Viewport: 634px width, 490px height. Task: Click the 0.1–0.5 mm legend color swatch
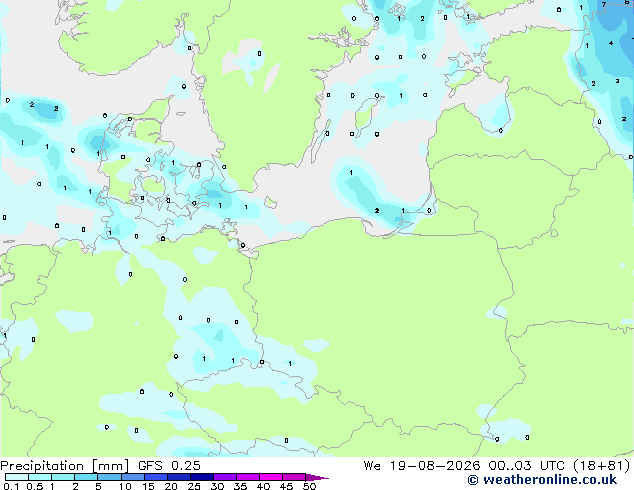pyautogui.click(x=17, y=477)
